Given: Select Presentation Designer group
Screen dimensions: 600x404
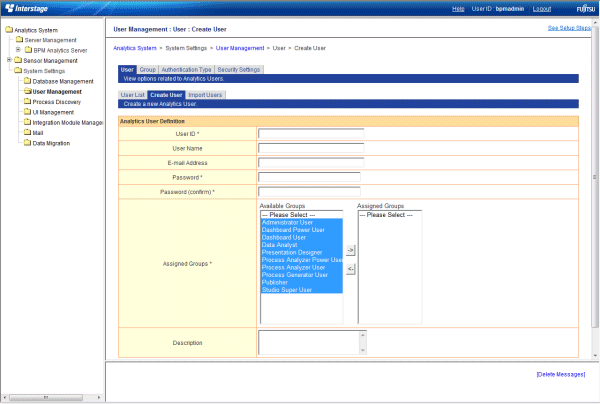Looking at the screenshot, I should pyautogui.click(x=302, y=252).
